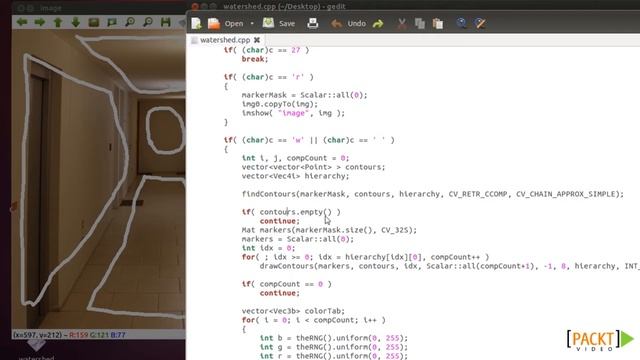Click the 'Mat markers(markerMask.size(), CV_32S);' line
Screen dimensions: 640x360
[x=329, y=230]
